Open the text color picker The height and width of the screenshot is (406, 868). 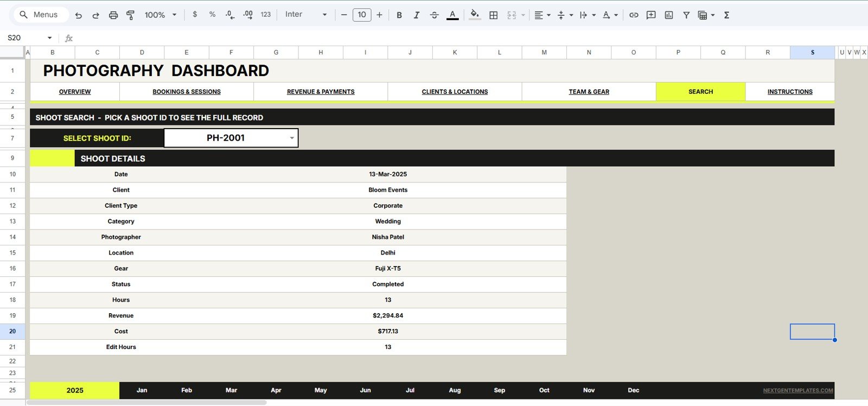452,15
